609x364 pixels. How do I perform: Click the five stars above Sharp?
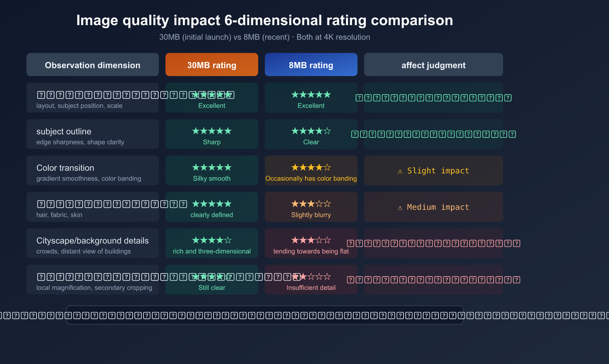click(212, 131)
